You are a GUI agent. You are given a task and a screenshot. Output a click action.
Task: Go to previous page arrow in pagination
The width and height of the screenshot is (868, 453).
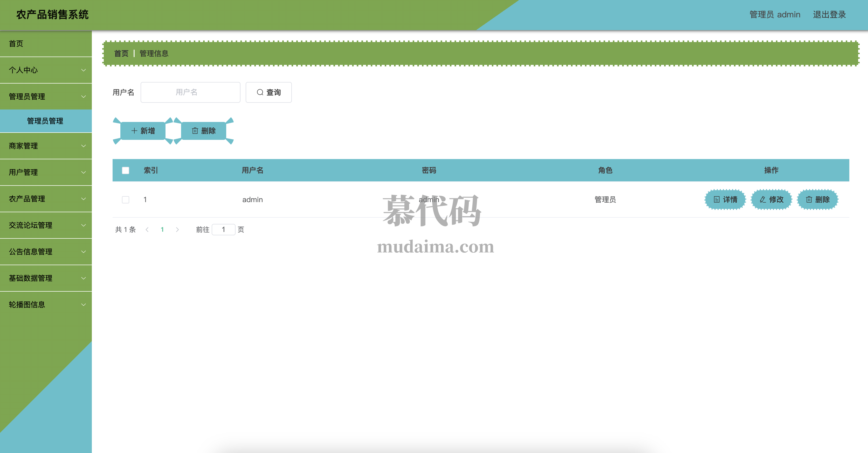(147, 230)
